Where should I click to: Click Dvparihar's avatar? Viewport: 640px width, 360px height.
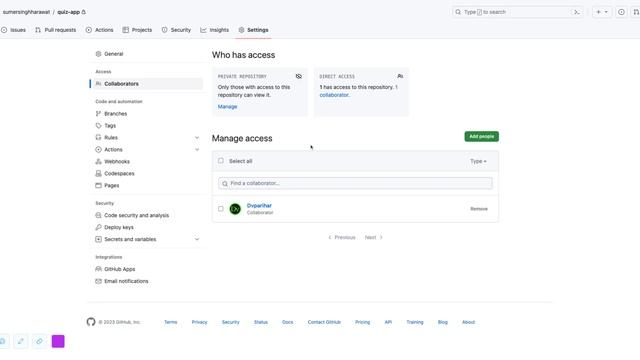click(235, 209)
